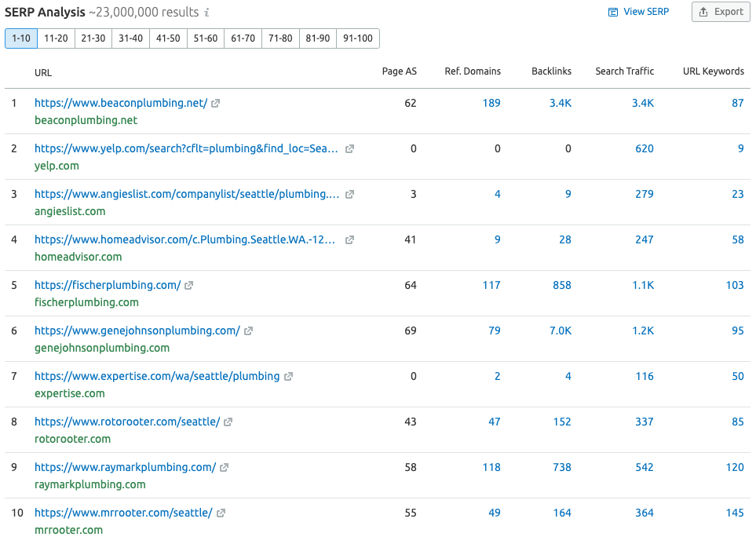Click the green angieslist.com domain
Image resolution: width=756 pixels, height=544 pixels.
[70, 211]
